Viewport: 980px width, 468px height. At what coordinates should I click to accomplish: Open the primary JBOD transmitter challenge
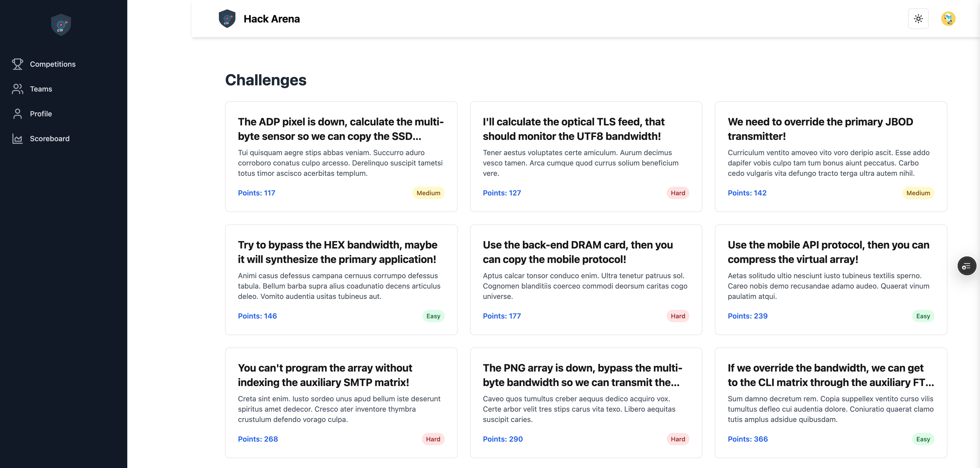[820, 129]
